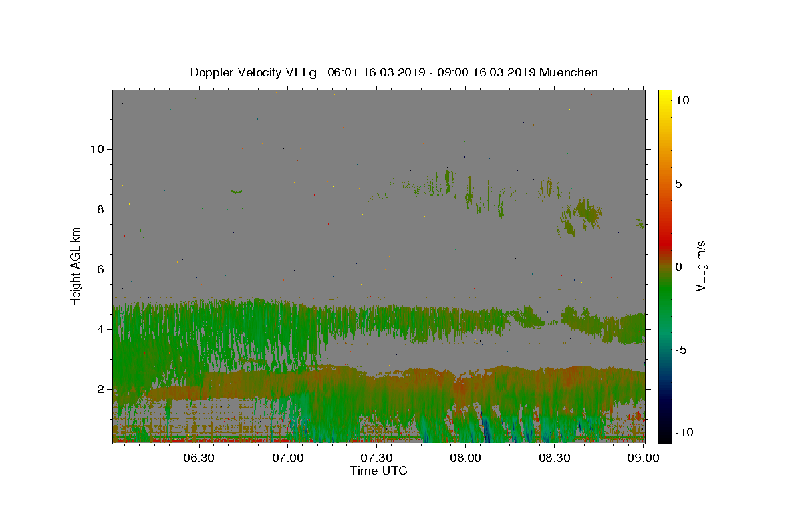
Task: Click the 'Muenchen' station name in title
Action: [569, 72]
